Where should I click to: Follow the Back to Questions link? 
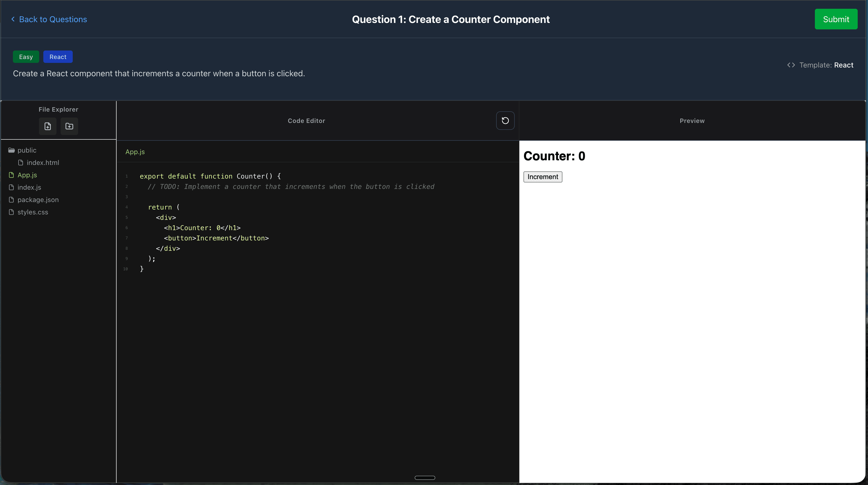53,19
